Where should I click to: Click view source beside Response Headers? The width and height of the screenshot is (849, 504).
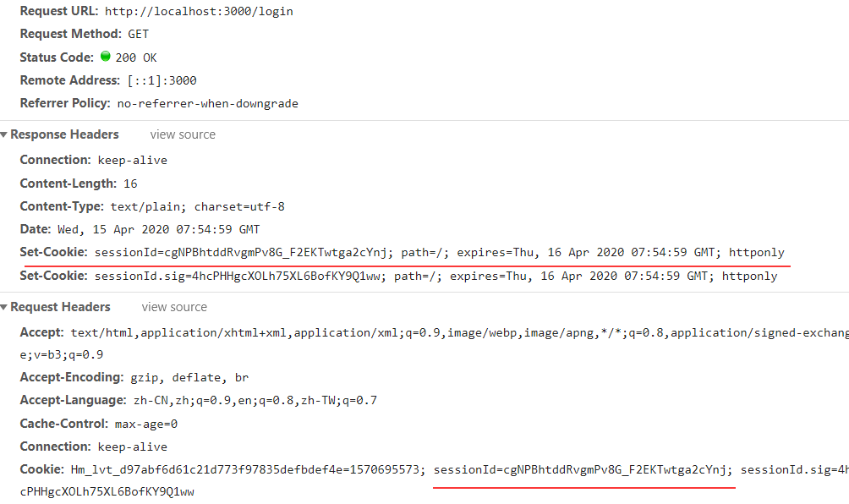click(x=183, y=134)
